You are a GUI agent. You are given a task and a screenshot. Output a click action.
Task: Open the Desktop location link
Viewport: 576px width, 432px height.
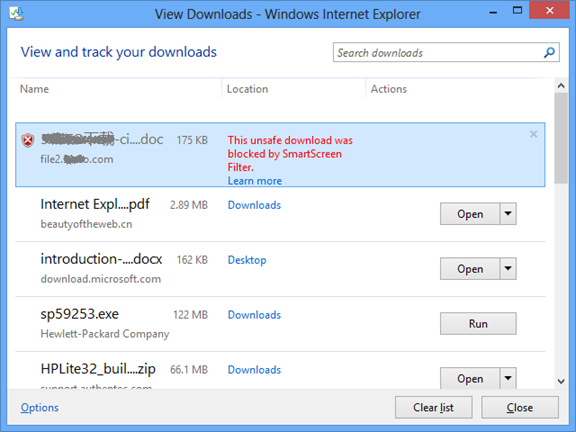pos(247,260)
